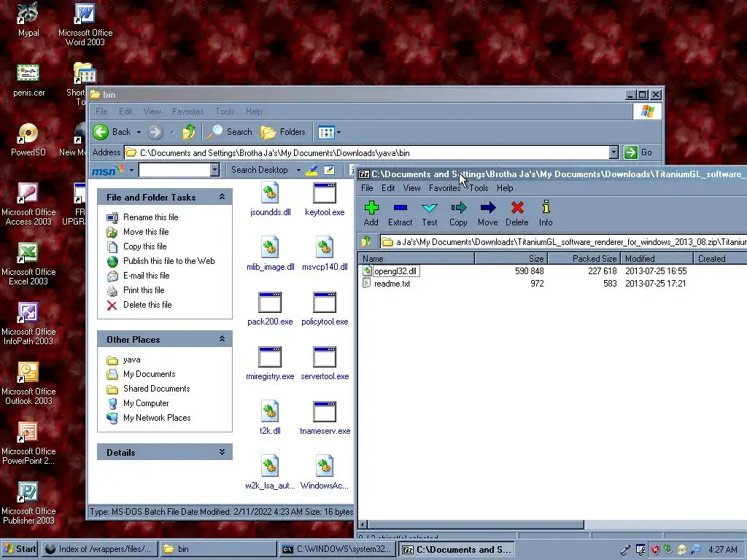Select jsoundds.dll file icon

[270, 200]
